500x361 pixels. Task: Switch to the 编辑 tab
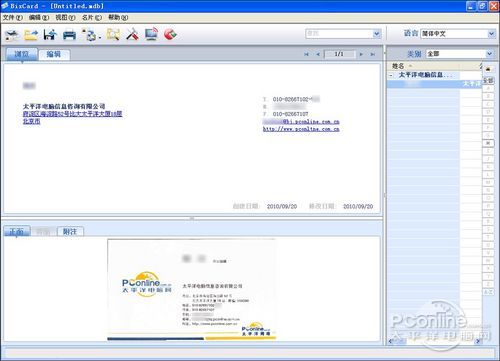coord(54,54)
